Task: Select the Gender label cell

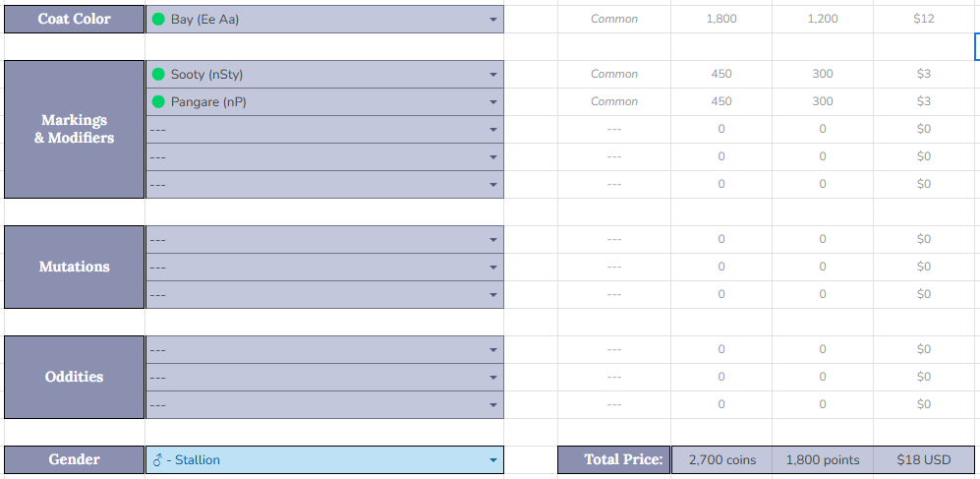Action: (x=74, y=459)
